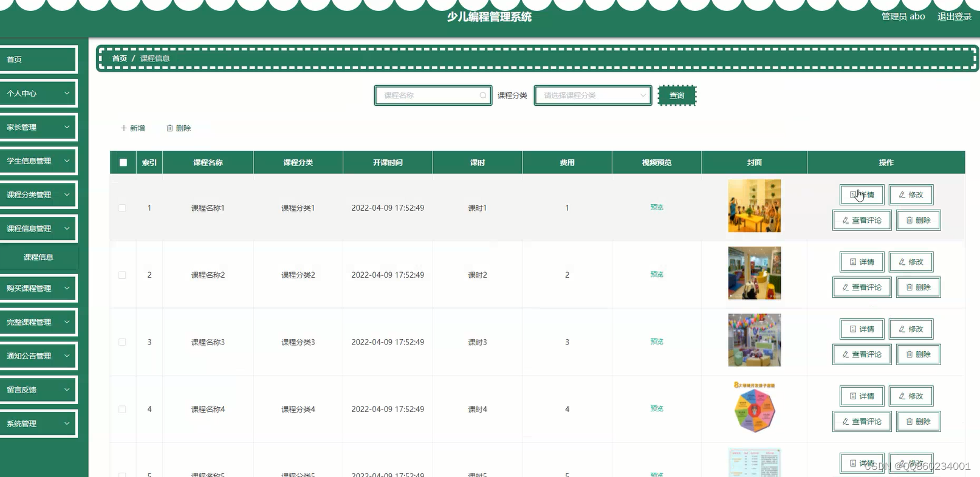The image size is (980, 477).
Task: Open the 请选择课程分类 dropdown
Action: point(593,95)
